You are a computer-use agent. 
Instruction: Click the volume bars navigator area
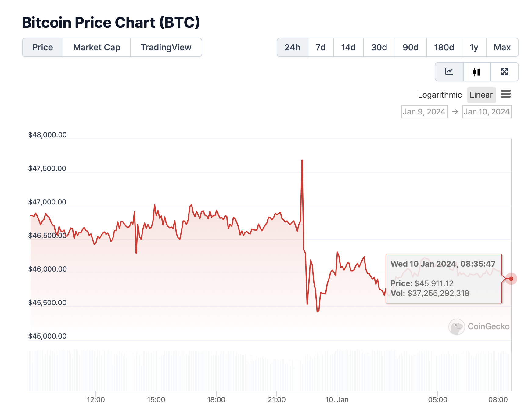[268, 371]
